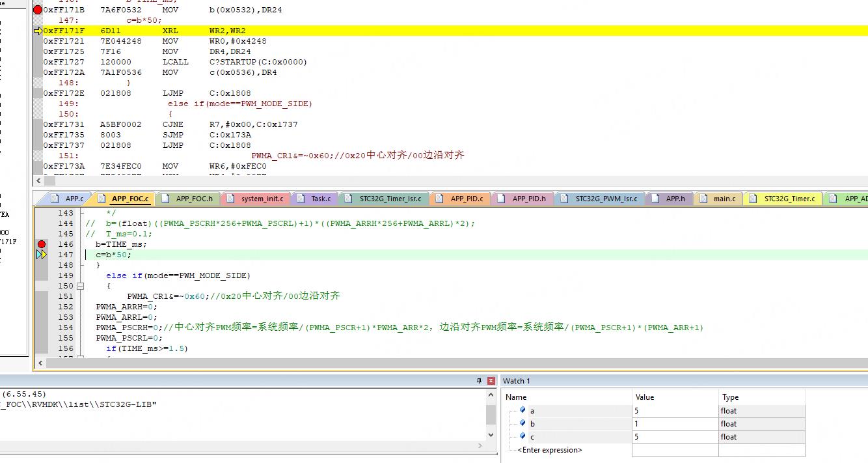Open the main.c tab
The height and width of the screenshot is (463, 868).
click(x=718, y=199)
